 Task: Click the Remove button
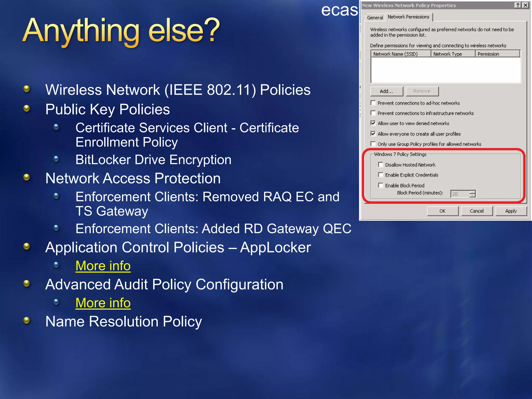[422, 91]
